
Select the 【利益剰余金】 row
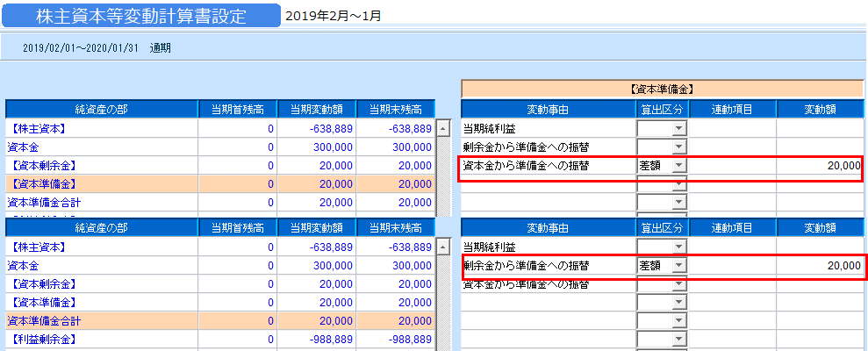(x=219, y=339)
